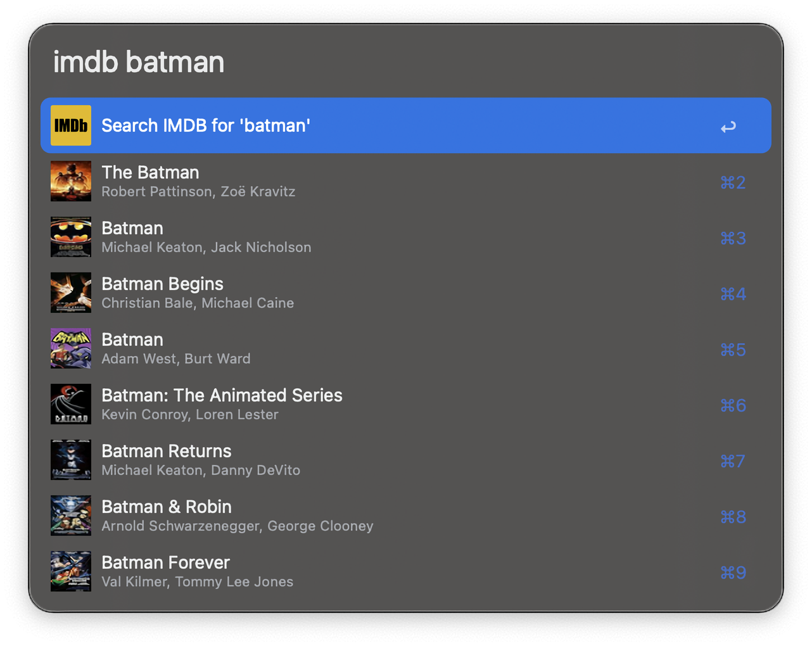The image size is (812, 646).
Task: Click the 'Val Kilmer, Tommy Lee Jones' subtitle
Action: (x=197, y=582)
